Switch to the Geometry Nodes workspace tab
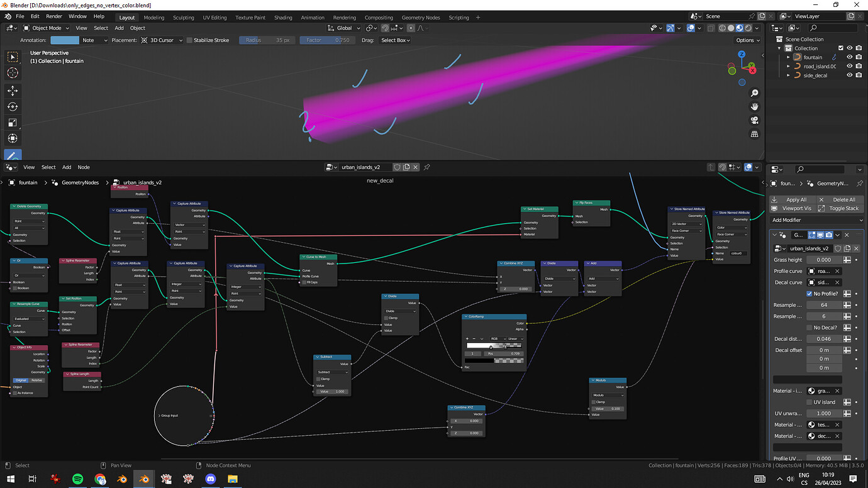 pos(421,18)
